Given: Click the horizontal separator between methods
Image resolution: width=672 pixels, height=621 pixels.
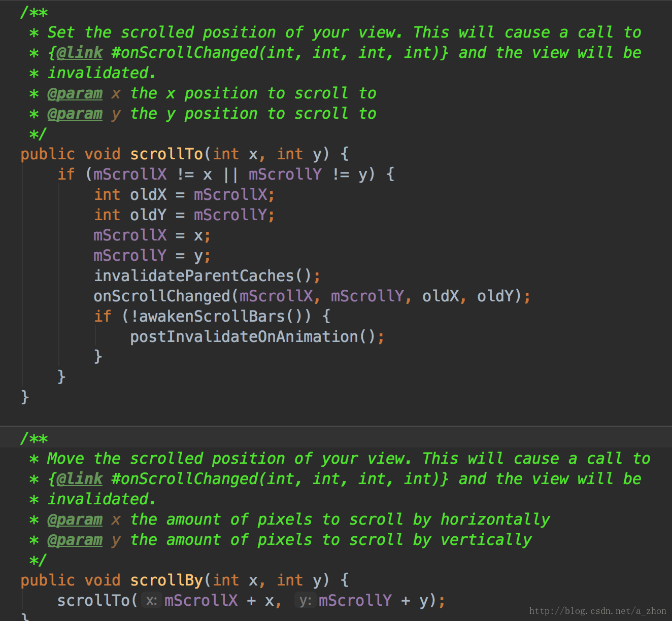Looking at the screenshot, I should pyautogui.click(x=336, y=426).
